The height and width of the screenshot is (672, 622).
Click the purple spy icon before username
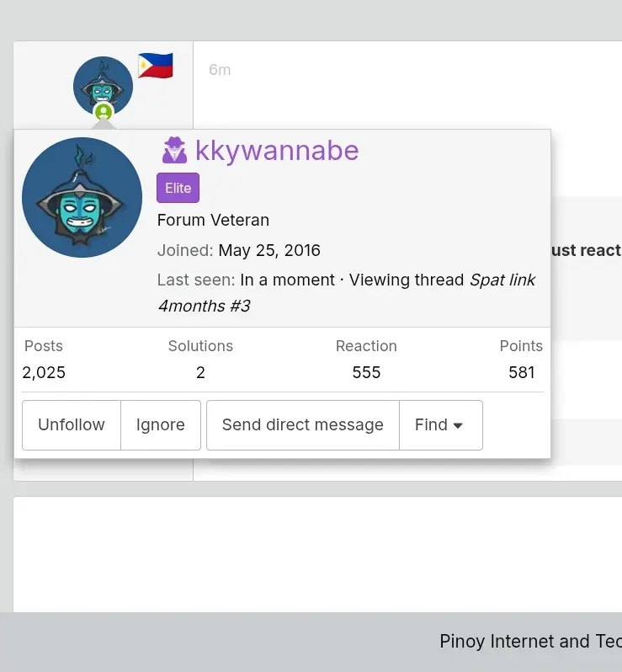click(174, 151)
